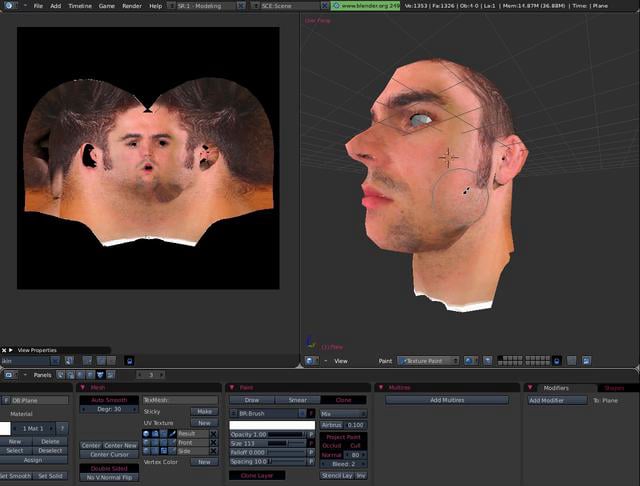This screenshot has height=486, width=640.
Task: Click the Add Modifier button
Action: coord(558,400)
